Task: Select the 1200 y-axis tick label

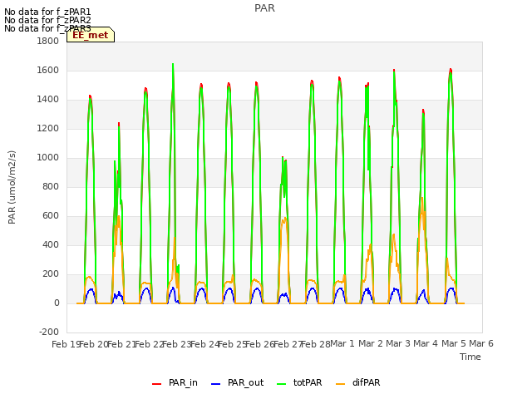Action: (48, 129)
